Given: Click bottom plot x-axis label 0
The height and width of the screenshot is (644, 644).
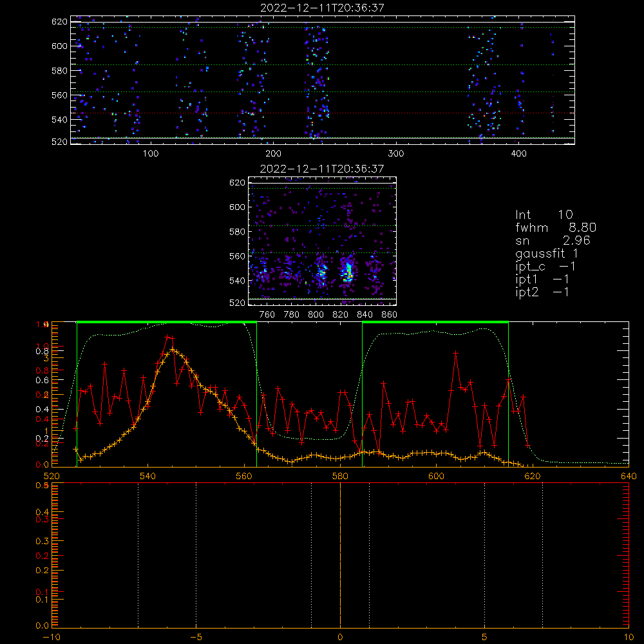Looking at the screenshot, I should coord(340,637).
